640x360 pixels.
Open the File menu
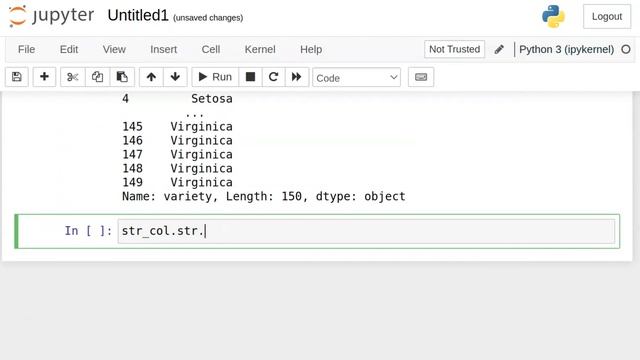point(27,49)
